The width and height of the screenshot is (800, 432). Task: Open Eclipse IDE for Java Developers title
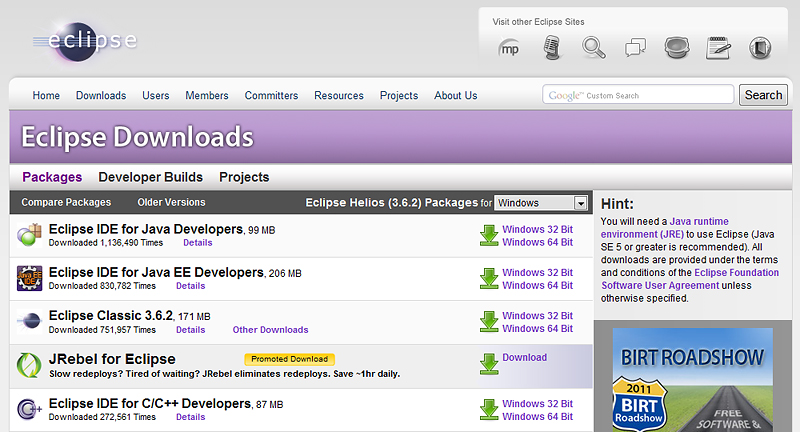pyautogui.click(x=146, y=229)
